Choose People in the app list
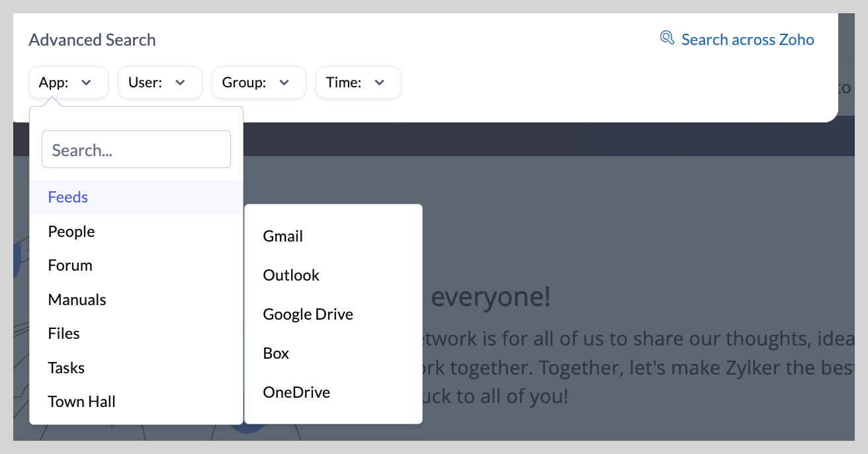868x454 pixels. pos(71,232)
